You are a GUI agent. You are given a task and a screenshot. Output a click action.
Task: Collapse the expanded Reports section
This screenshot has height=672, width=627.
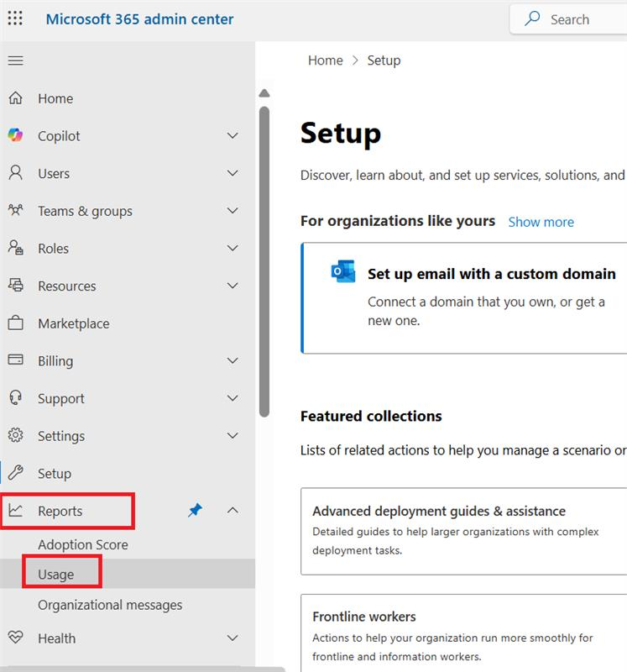click(233, 511)
